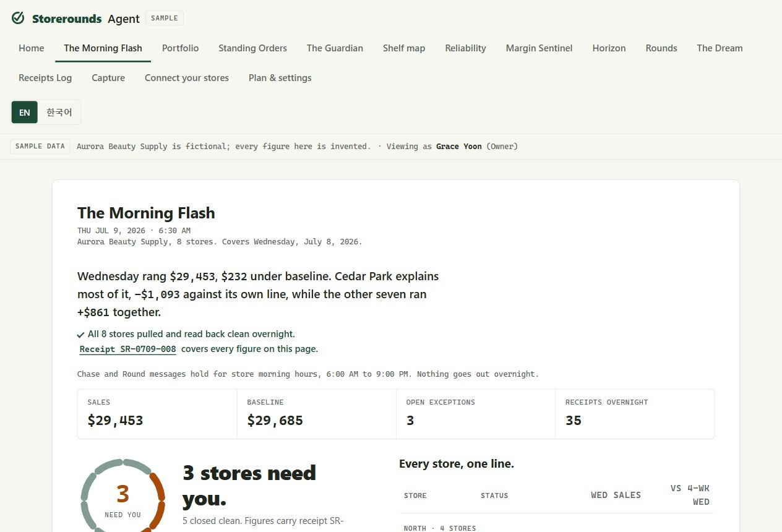
Task: Click the VS 4-WK WED column header
Action: point(690,495)
